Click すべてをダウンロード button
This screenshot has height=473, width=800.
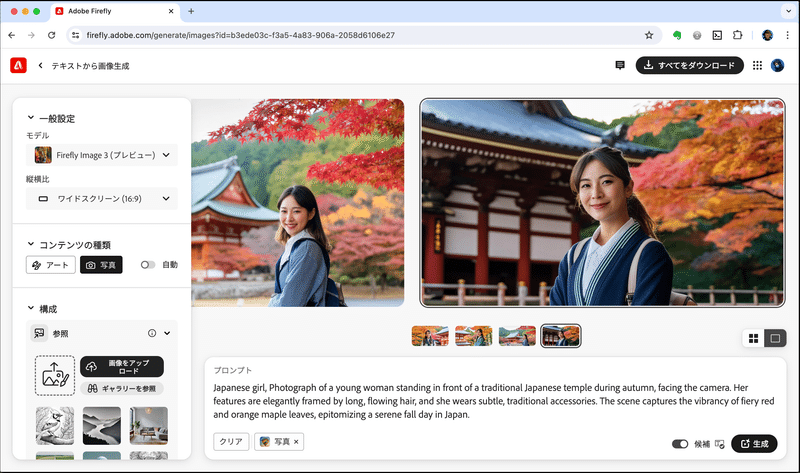pos(689,65)
